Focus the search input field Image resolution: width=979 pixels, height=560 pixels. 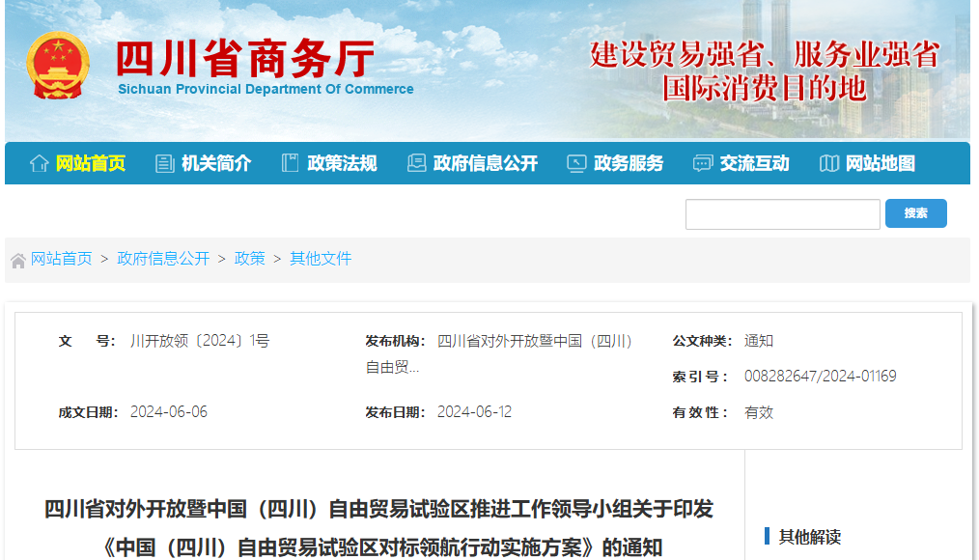tap(782, 214)
